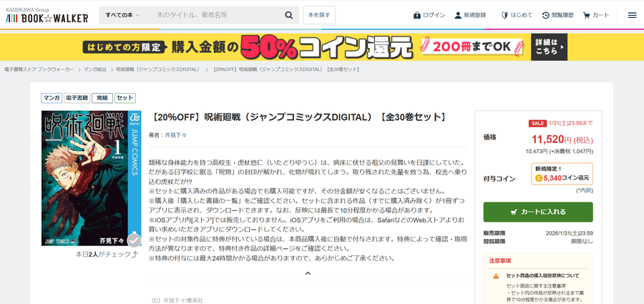Click the 本を探す button
The height and width of the screenshot is (304, 644).
319,15
